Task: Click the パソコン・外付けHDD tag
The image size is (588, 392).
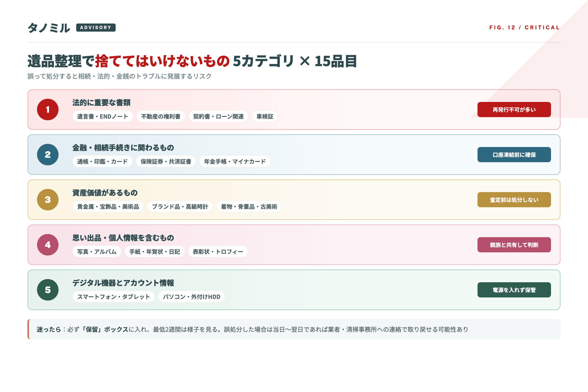Action: click(192, 297)
